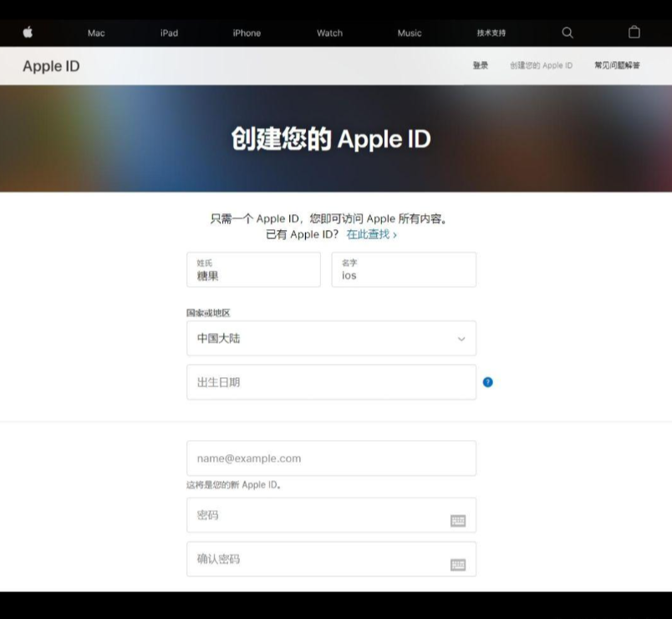The width and height of the screenshot is (672, 619).
Task: Go to the iPhone menu item
Action: tap(247, 33)
